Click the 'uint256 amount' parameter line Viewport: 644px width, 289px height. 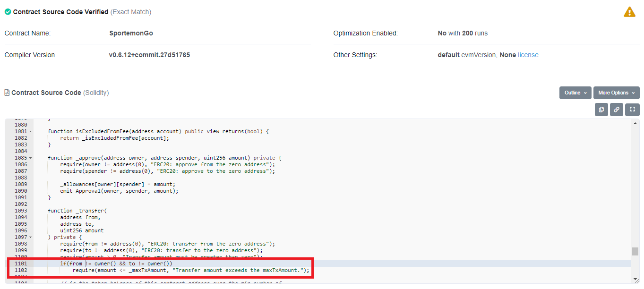click(x=82, y=230)
